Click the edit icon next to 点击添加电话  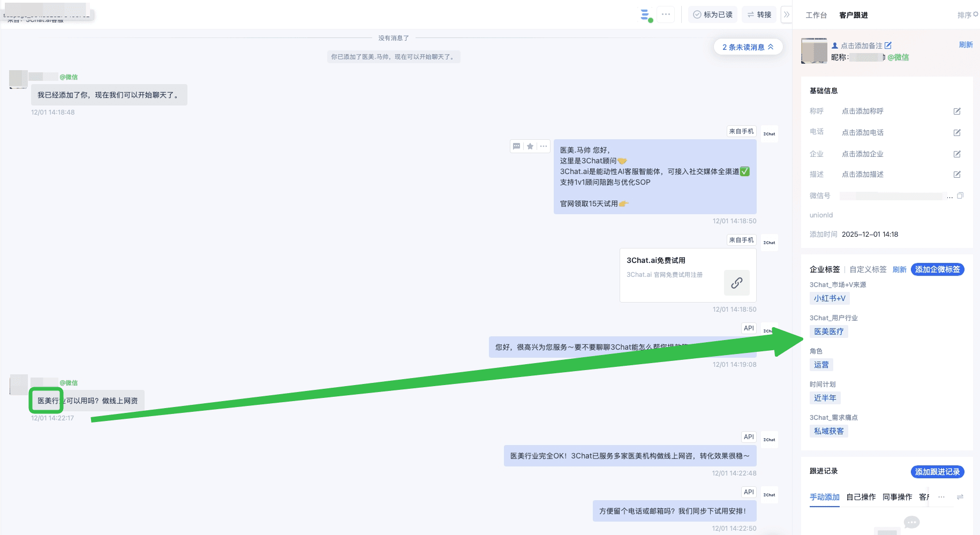[957, 132]
